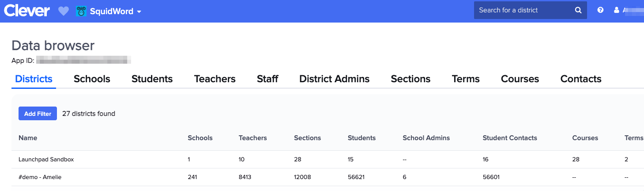This screenshot has width=644, height=191.
Task: Open the Launchpad Sandbox district row
Action: point(46,160)
